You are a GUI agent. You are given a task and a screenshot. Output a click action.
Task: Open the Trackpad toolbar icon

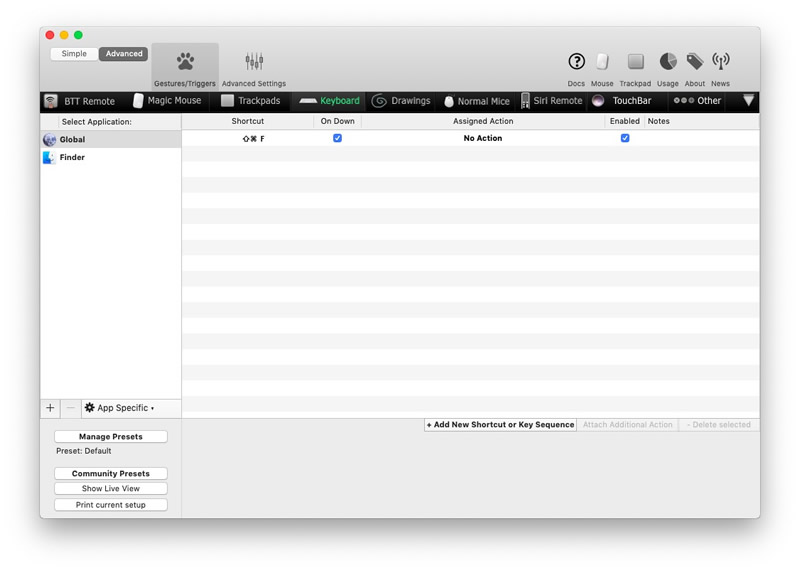(635, 62)
